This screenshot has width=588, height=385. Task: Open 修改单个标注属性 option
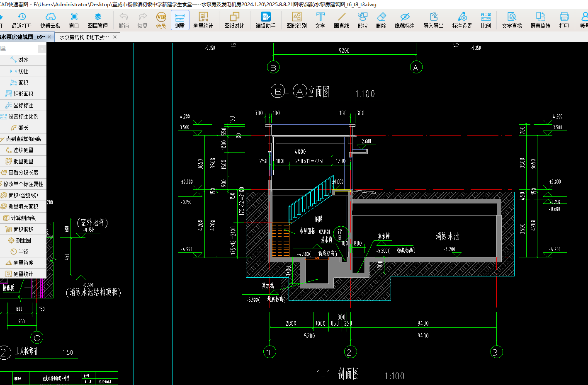point(23,184)
